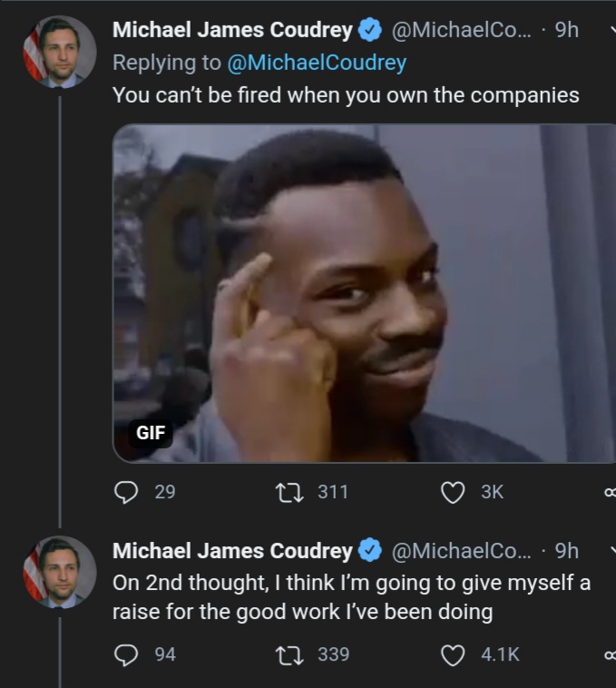Like the tweet with 3K likes
Screen dimensions: 616x688
[x=453, y=492]
